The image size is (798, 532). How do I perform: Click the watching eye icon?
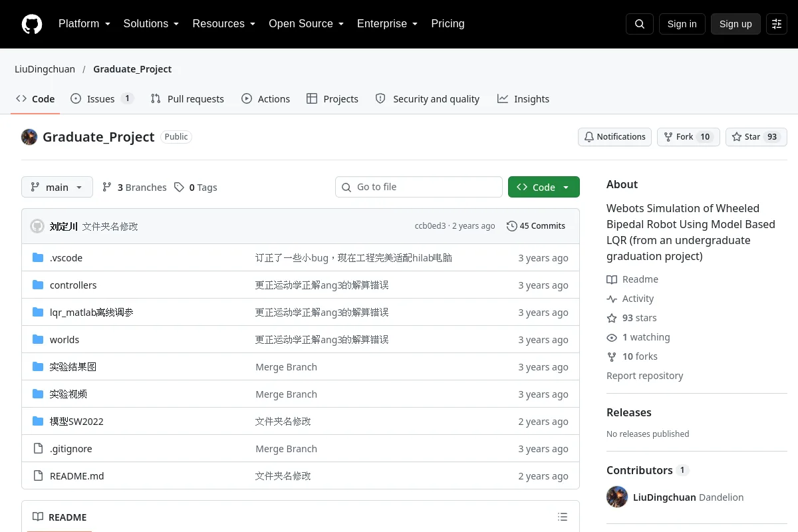tap(612, 337)
